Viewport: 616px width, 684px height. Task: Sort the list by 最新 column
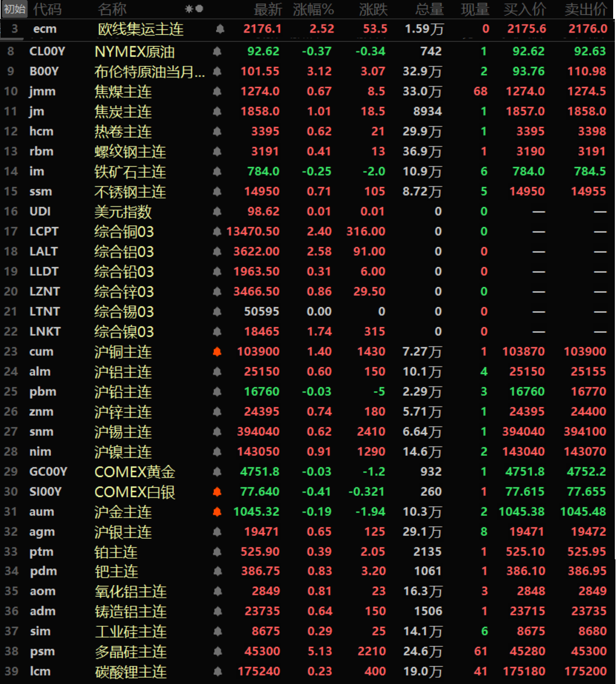pyautogui.click(x=268, y=9)
